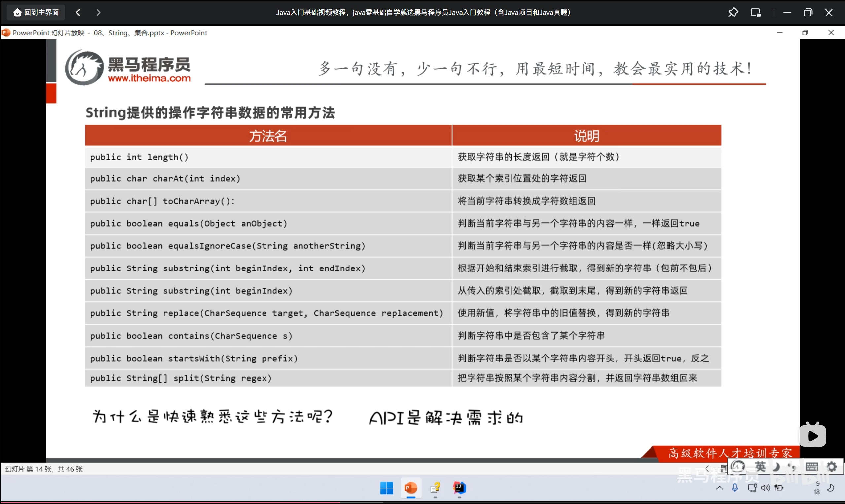This screenshot has height=504, width=845.
Task: Open the notes app icon in taskbar
Action: [x=435, y=488]
